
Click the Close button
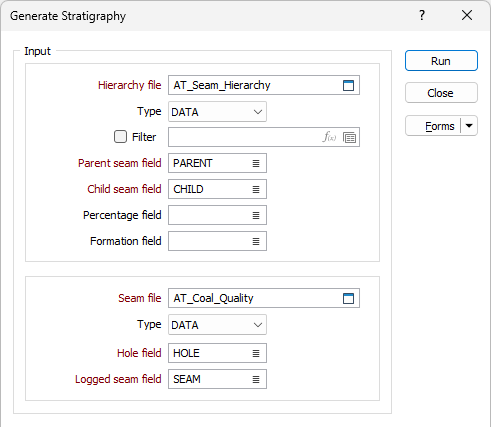(x=441, y=93)
